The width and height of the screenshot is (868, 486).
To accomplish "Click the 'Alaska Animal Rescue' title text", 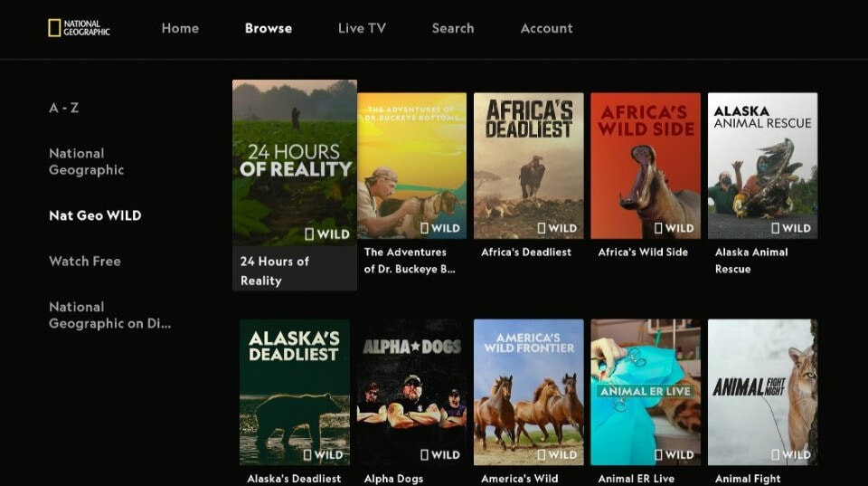I will pos(751,261).
